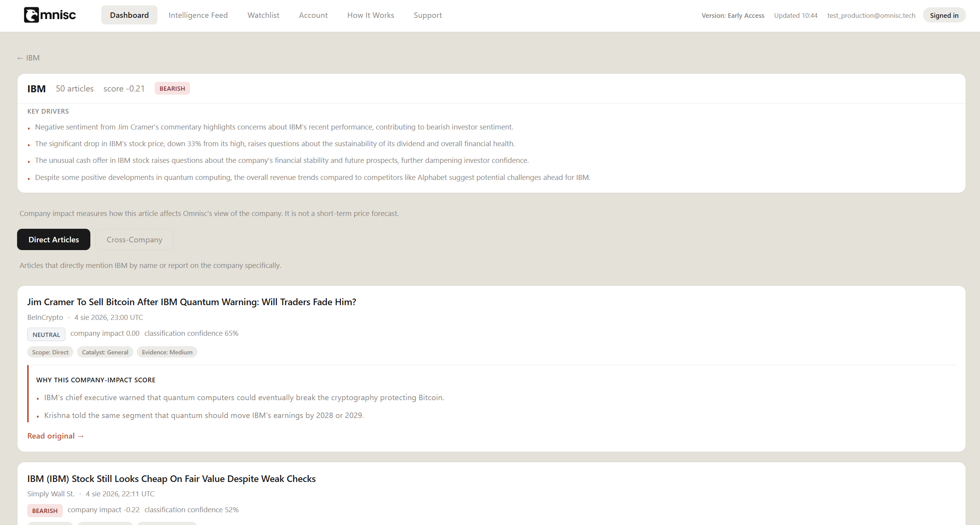Image resolution: width=980 pixels, height=525 pixels.
Task: Open the Watchlist page
Action: tap(263, 15)
